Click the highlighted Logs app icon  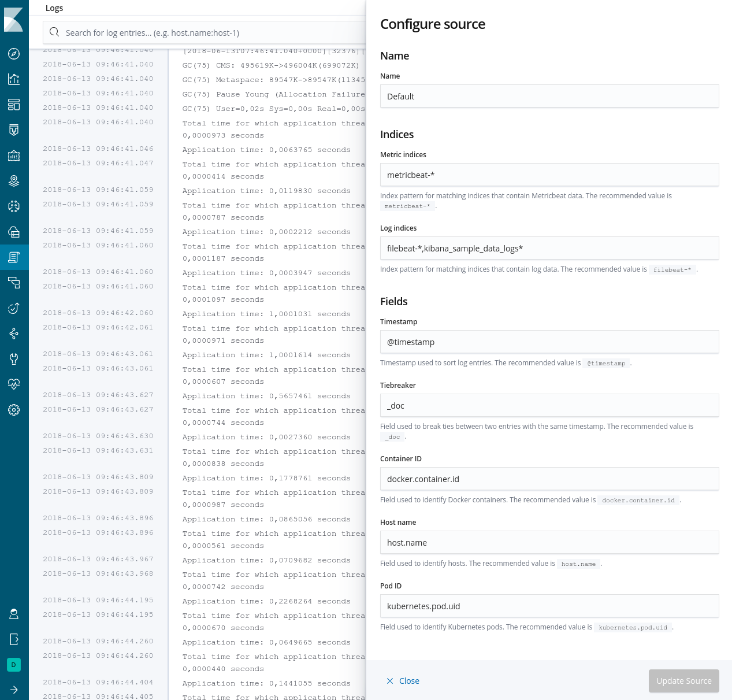13,257
